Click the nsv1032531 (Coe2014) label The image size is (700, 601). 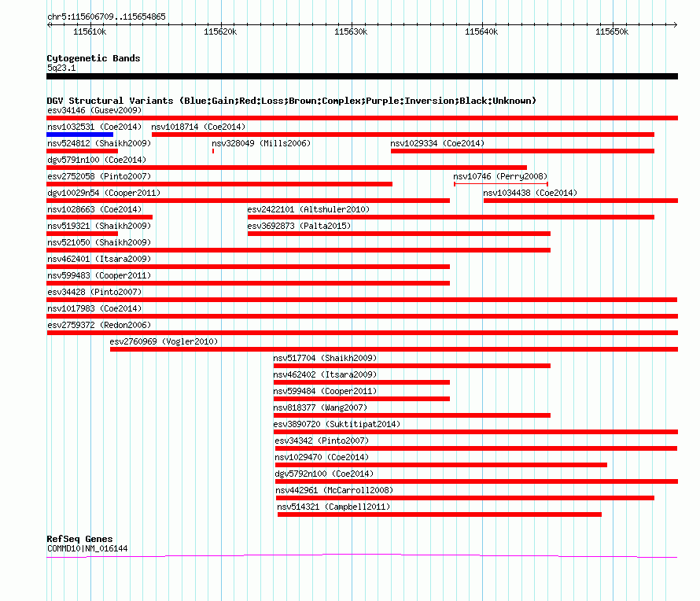94,127
